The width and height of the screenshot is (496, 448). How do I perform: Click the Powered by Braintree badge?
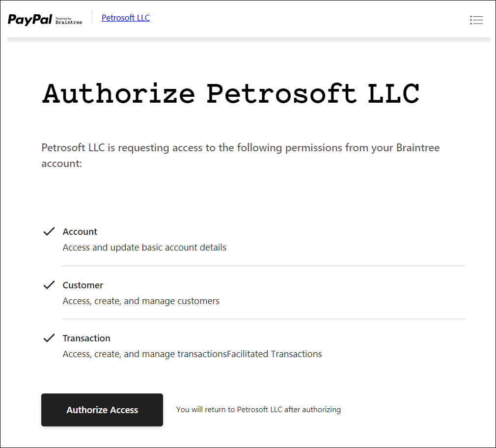coord(69,21)
